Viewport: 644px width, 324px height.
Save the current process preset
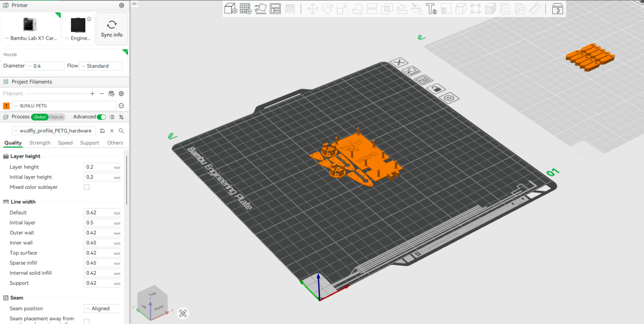click(x=103, y=131)
